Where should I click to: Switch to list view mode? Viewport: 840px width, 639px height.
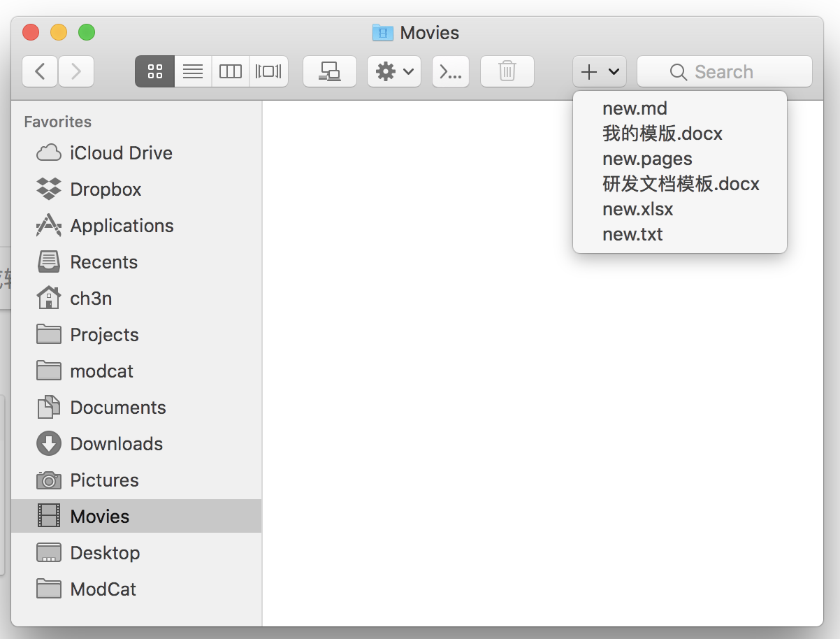193,71
